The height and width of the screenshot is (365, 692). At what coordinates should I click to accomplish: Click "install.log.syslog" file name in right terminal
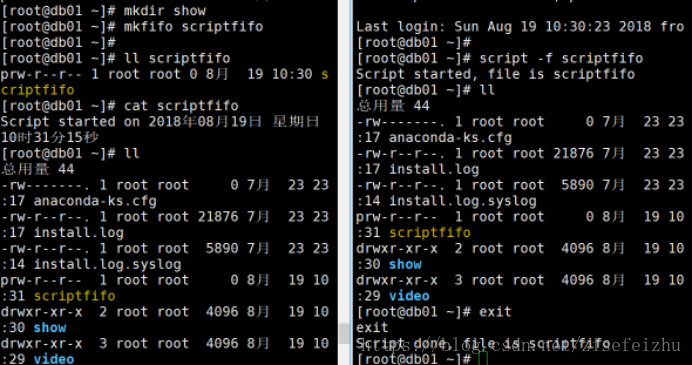(x=463, y=201)
